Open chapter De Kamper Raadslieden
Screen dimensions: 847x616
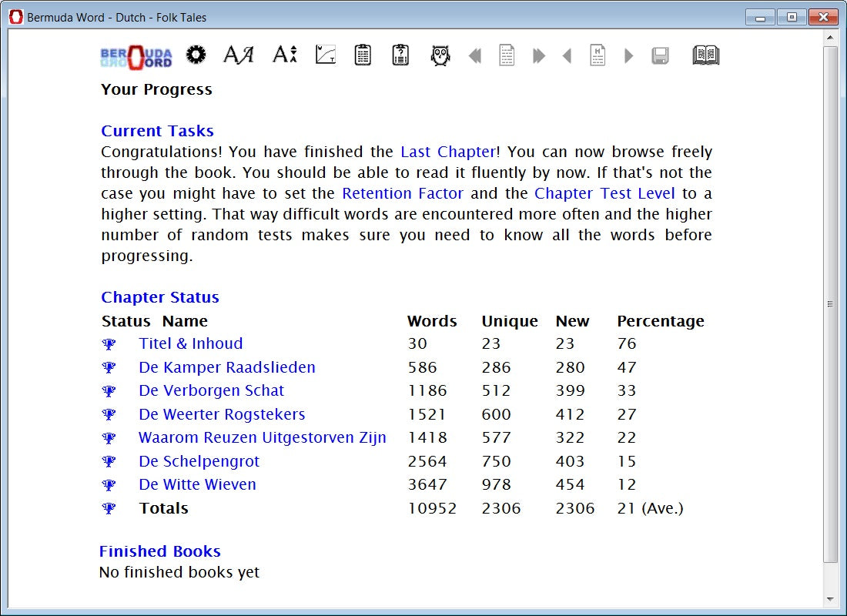(227, 367)
